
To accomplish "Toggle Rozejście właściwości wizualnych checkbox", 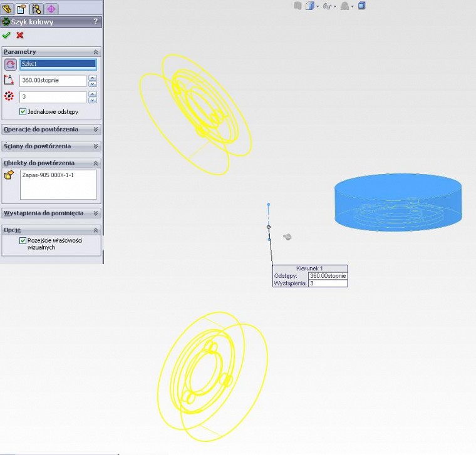I will (23, 240).
